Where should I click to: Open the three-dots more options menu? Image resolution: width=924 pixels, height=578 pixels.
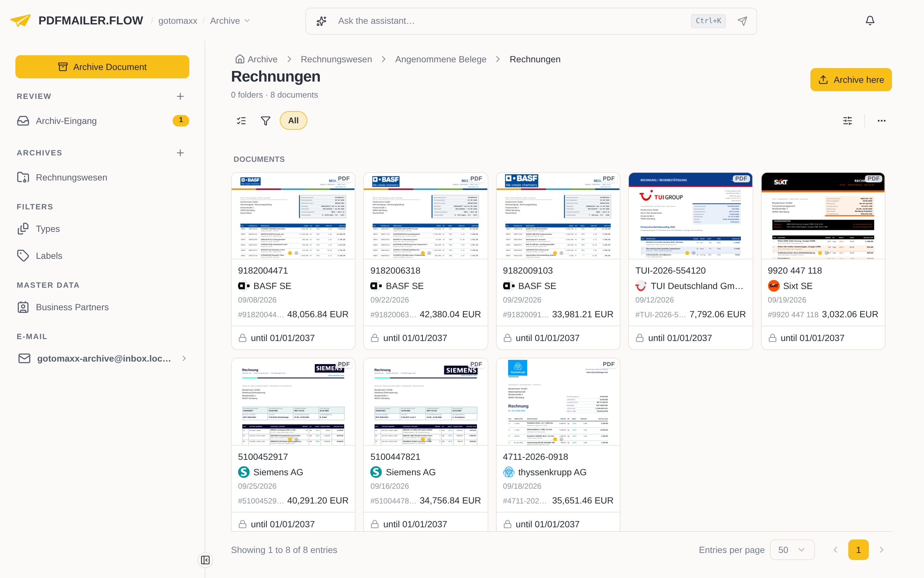[881, 121]
